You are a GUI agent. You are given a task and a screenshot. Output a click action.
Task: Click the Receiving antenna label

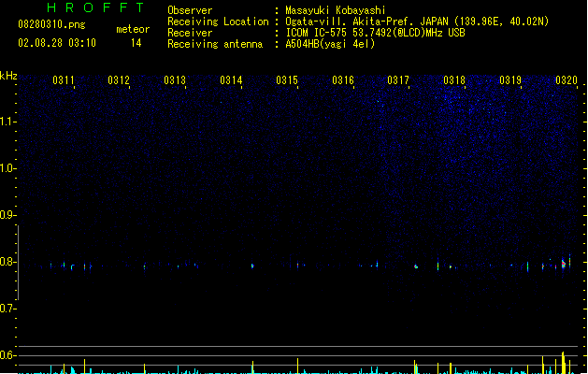click(215, 44)
